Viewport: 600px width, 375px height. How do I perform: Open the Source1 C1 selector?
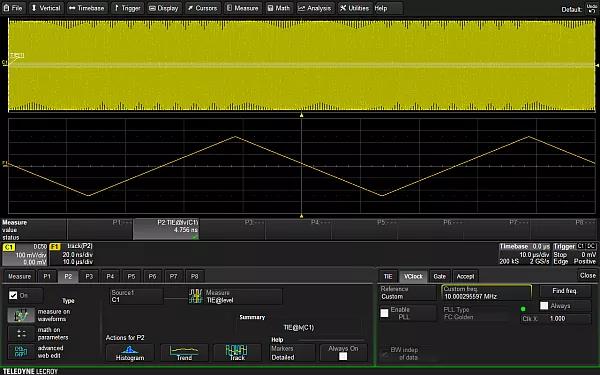[x=137, y=296]
